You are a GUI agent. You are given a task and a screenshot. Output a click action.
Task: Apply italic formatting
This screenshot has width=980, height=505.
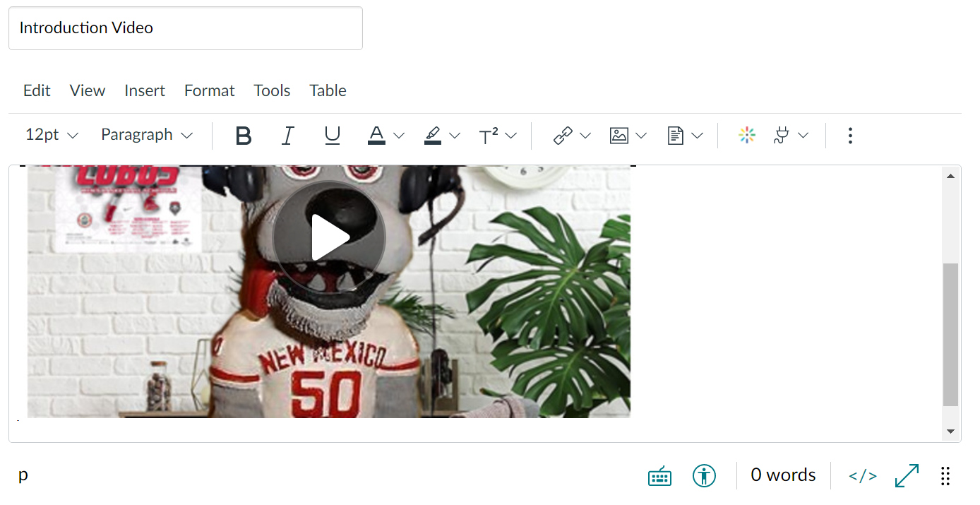[x=287, y=135]
